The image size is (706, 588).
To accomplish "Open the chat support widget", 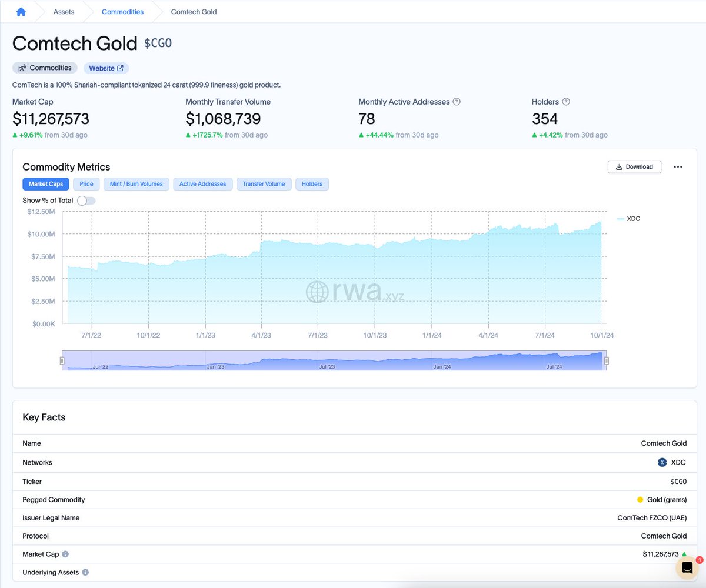I will point(687,568).
